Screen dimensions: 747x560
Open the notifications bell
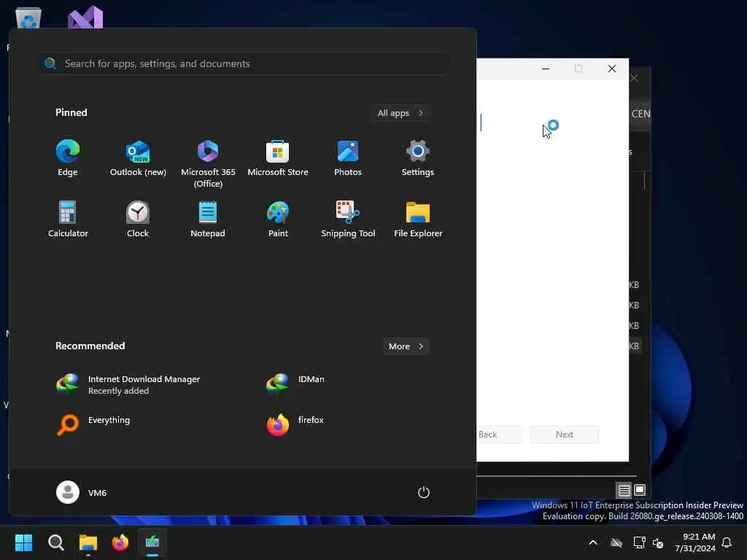[x=727, y=542]
